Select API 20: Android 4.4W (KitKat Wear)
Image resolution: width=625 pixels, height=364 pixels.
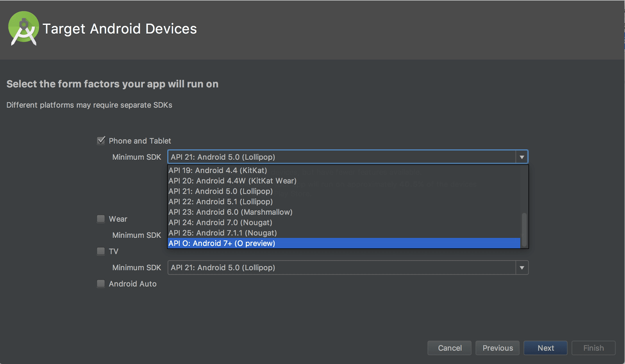(232, 181)
